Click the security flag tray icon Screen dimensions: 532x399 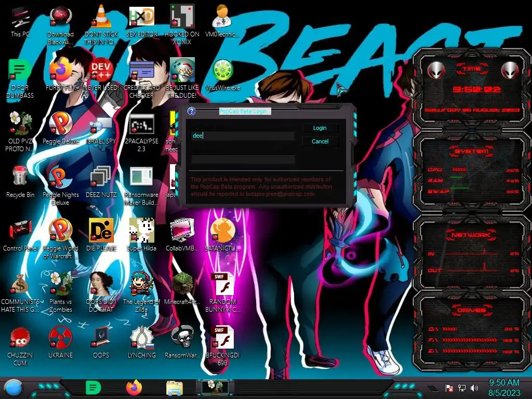tap(449, 388)
